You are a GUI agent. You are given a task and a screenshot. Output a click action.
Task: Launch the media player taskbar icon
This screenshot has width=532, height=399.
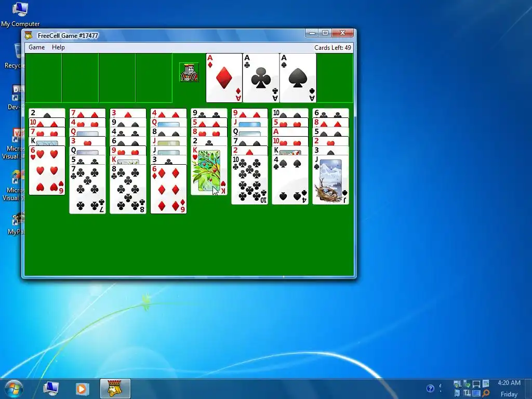point(82,389)
